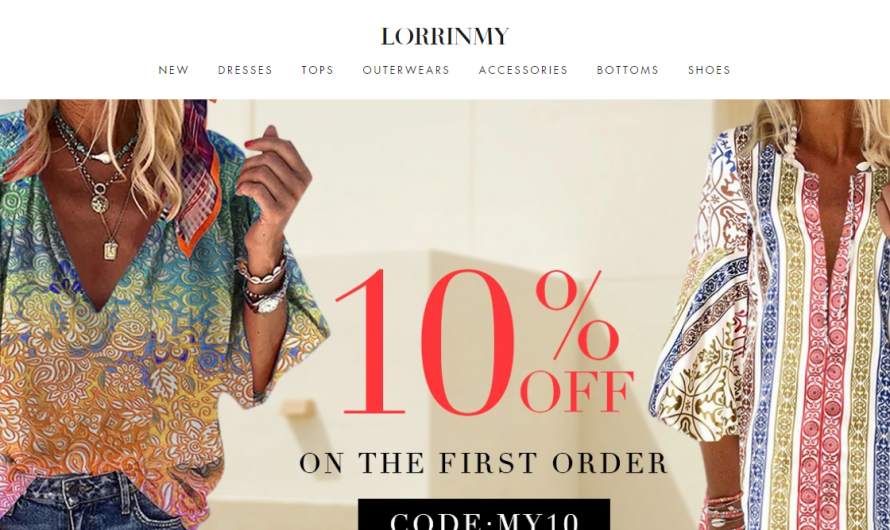
Task: Browse the ACCESSORIES section
Action: [523, 70]
